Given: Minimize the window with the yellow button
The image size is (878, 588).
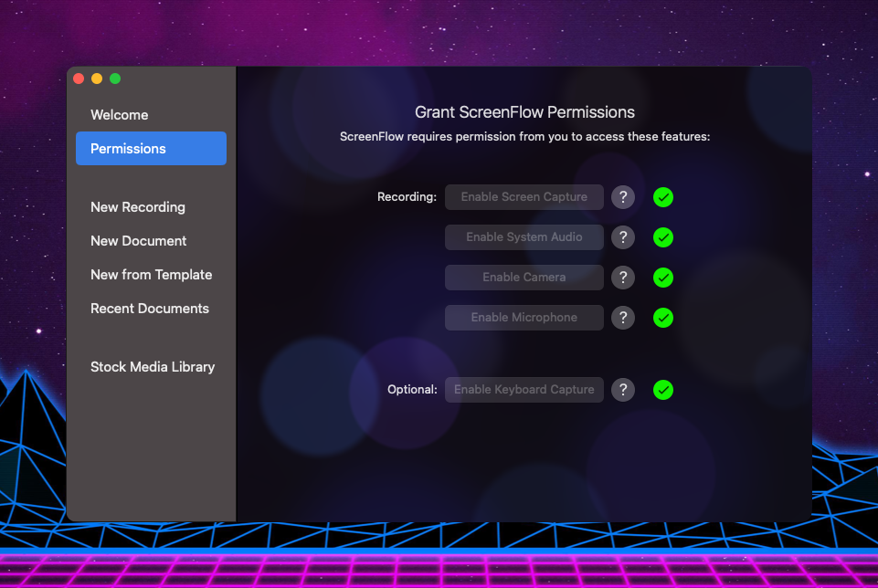Looking at the screenshot, I should [97, 79].
